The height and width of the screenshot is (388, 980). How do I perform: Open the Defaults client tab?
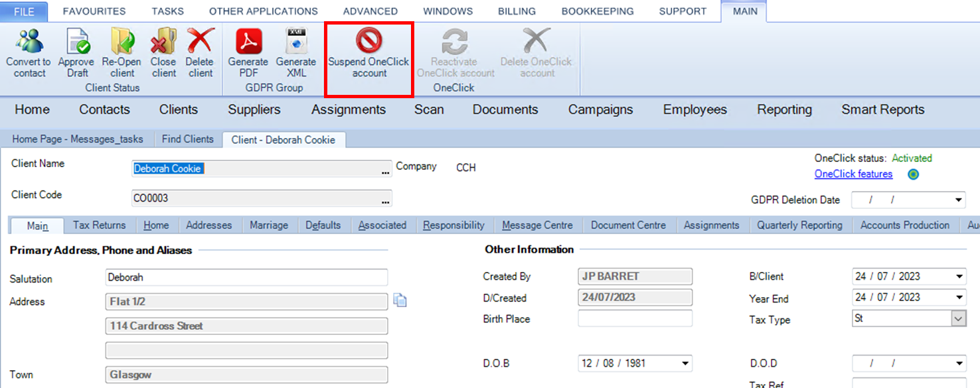(323, 226)
